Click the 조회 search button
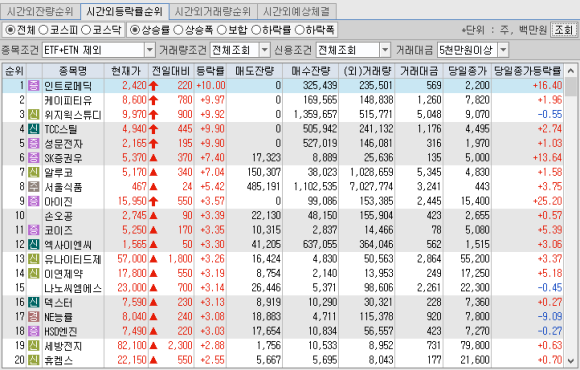The image size is (580, 370). [563, 30]
